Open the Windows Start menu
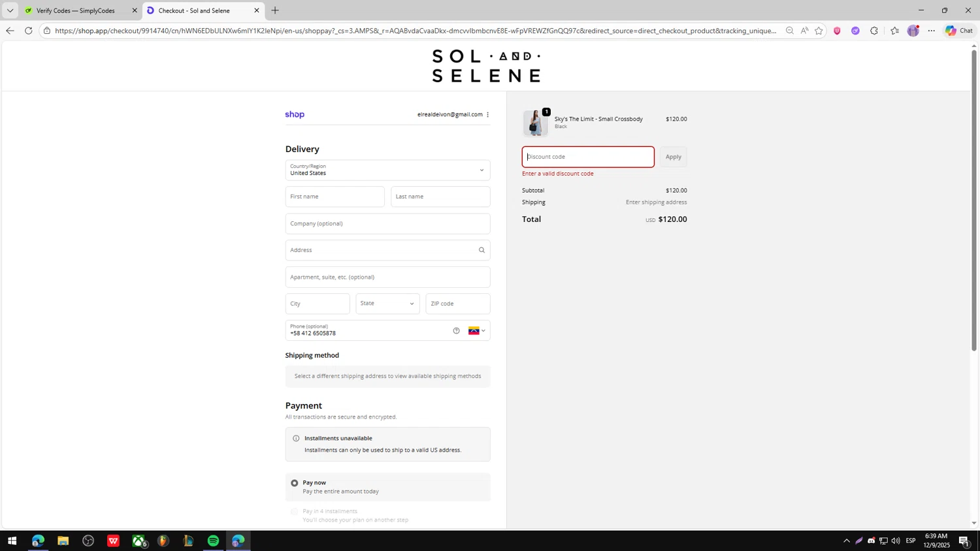 (x=12, y=541)
